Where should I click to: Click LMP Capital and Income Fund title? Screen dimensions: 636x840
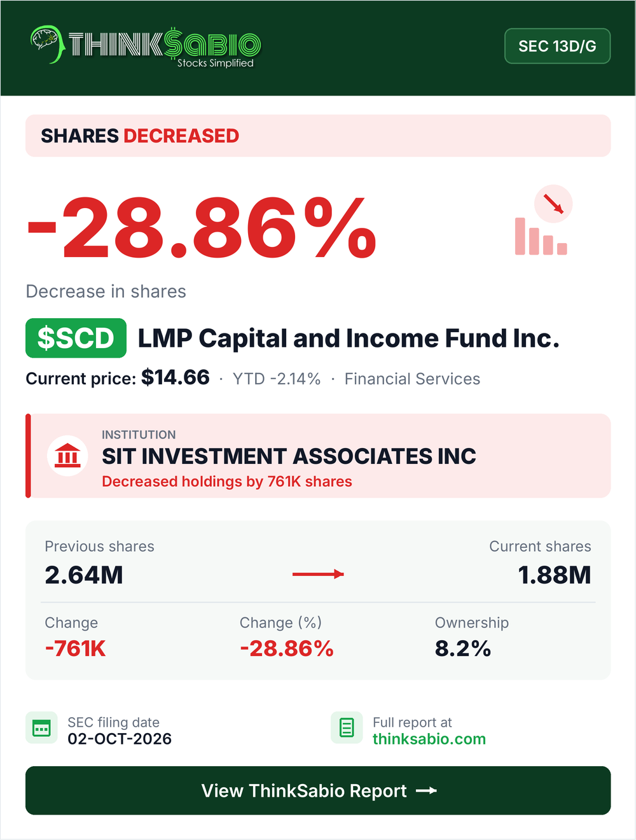349,338
